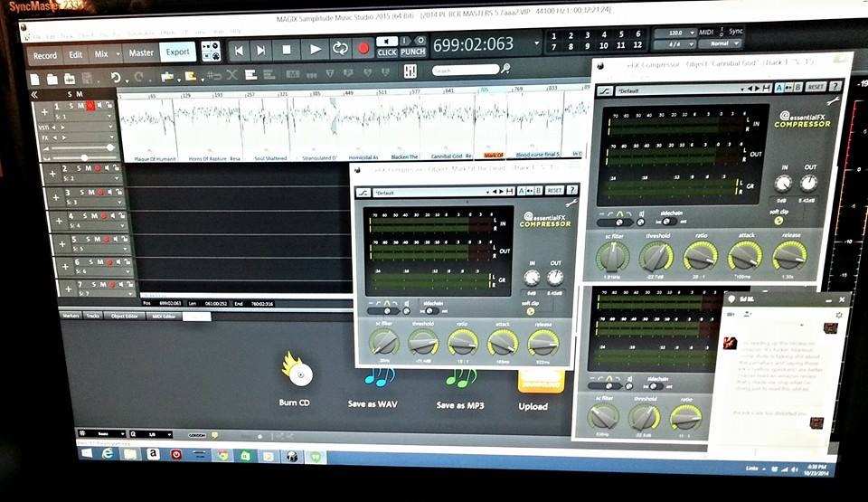Reset the Mark Of compressor with RESET button
The image size is (868, 502).
tap(554, 191)
